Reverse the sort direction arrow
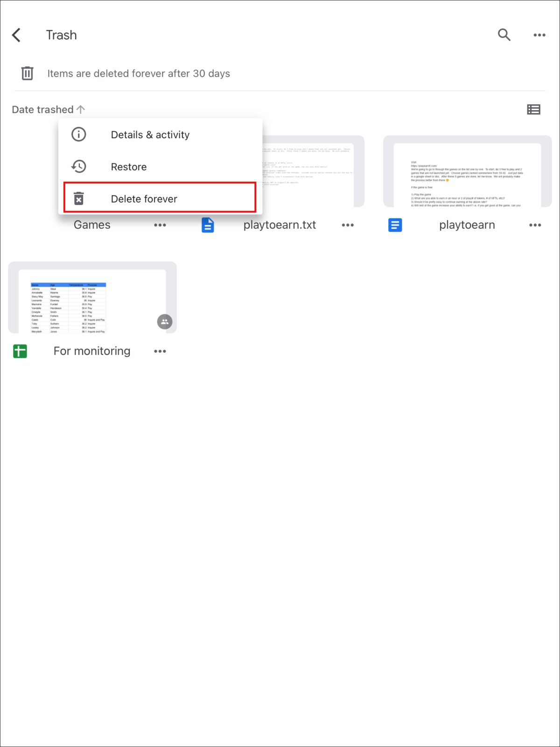 click(x=81, y=110)
